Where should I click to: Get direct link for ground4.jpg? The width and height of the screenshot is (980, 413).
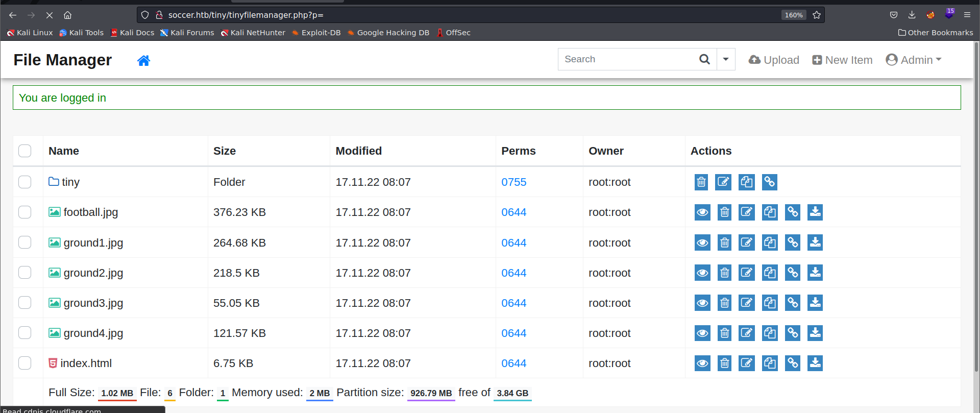pos(793,333)
